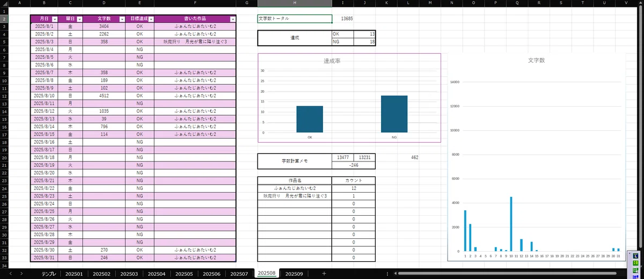Viewport: 644px width, 279px height.
Task: Open the 目標達成 column filter dropdown
Action: click(x=151, y=19)
